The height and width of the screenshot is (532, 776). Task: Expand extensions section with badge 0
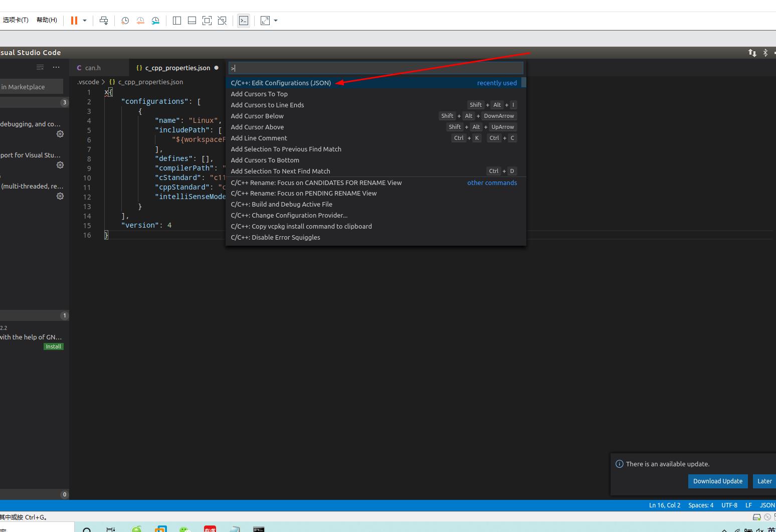tap(35, 494)
